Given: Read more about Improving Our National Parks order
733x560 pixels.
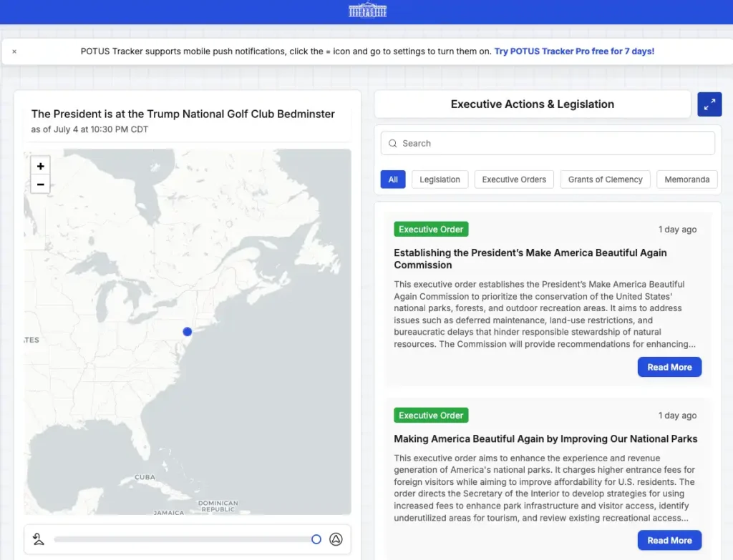Looking at the screenshot, I should click(x=669, y=541).
